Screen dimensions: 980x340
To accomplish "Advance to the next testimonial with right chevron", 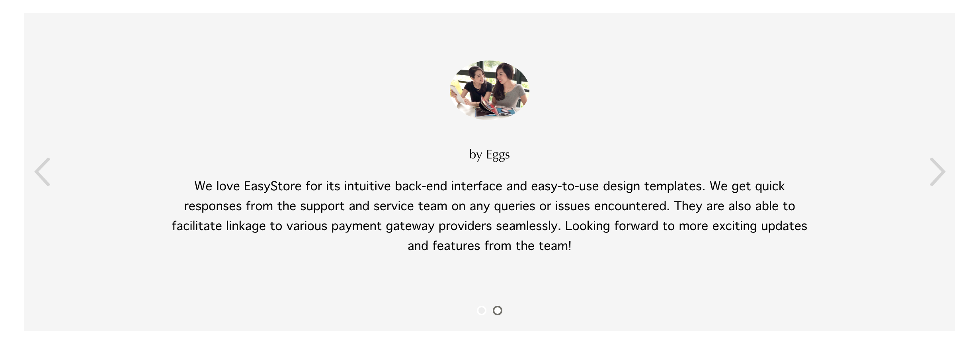I will click(x=937, y=172).
